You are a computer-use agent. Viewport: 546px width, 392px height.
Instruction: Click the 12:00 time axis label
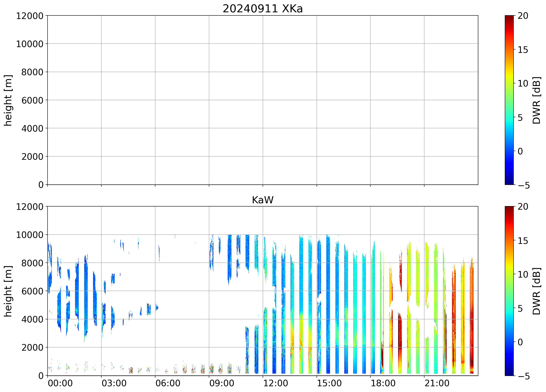275,383
